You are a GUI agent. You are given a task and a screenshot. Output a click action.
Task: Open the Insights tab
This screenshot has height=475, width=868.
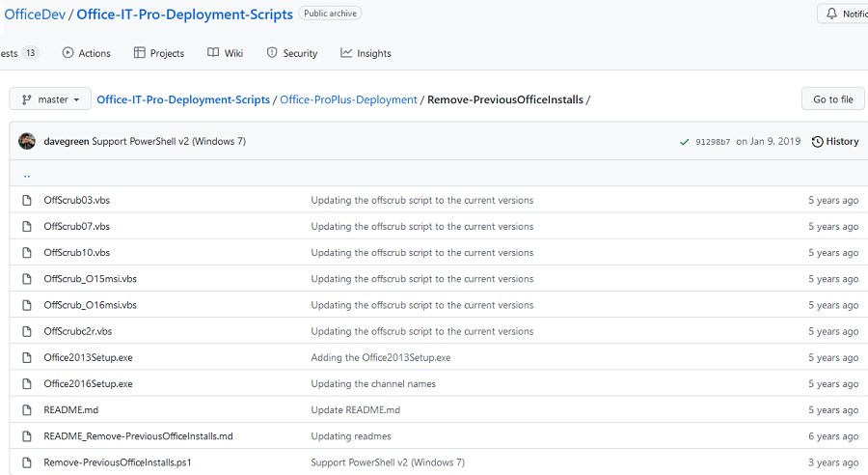tap(366, 53)
